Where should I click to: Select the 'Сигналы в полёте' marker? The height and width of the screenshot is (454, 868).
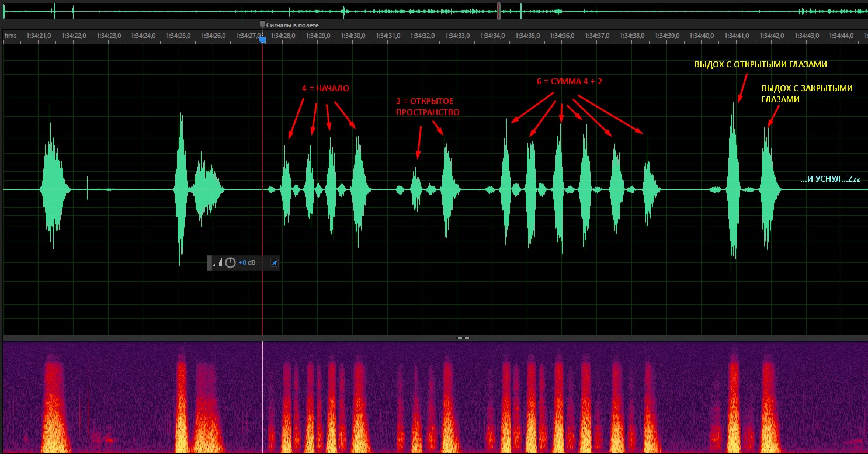289,25
